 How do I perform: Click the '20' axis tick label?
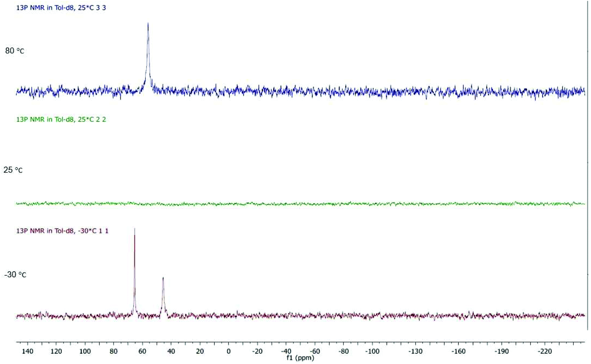pos(200,351)
